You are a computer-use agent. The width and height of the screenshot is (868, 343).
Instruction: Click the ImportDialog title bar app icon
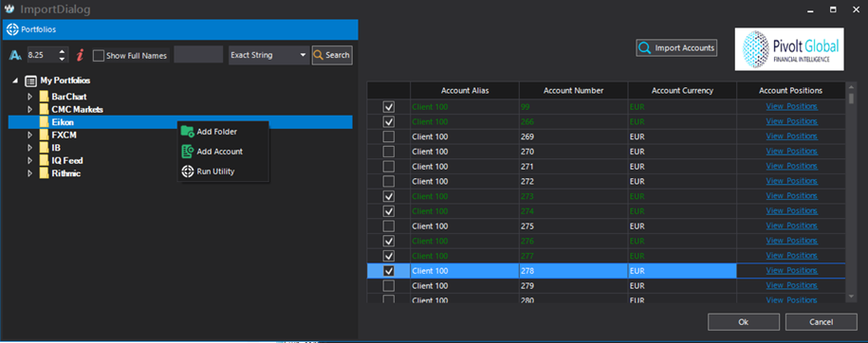click(9, 9)
